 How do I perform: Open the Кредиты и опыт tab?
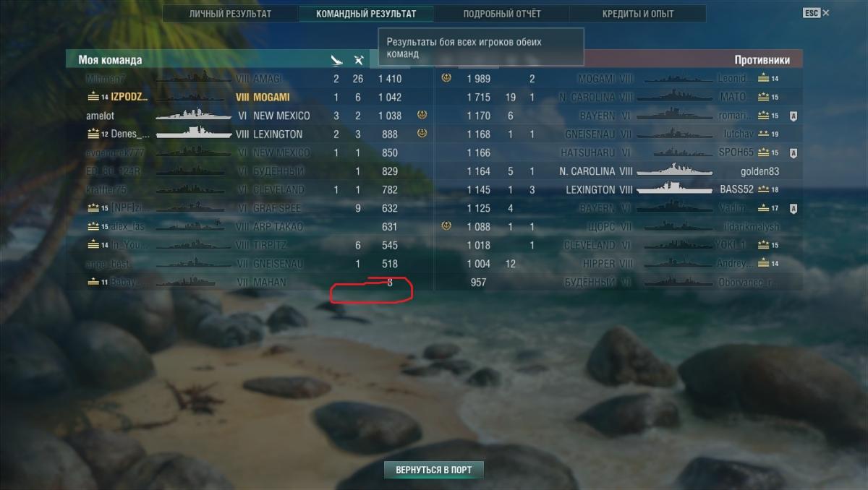tap(638, 14)
